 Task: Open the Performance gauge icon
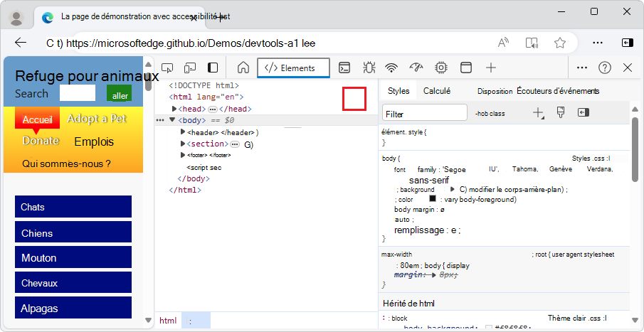(416, 68)
